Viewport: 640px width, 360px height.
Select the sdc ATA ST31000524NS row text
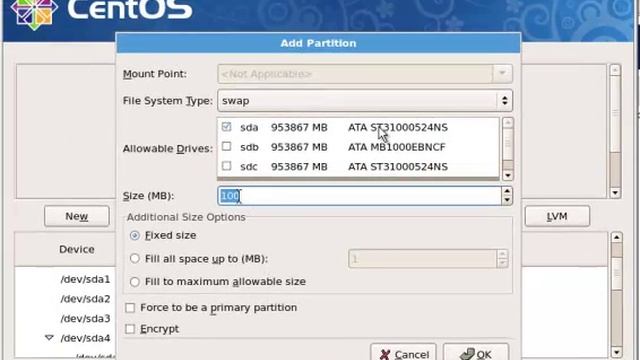398,167
